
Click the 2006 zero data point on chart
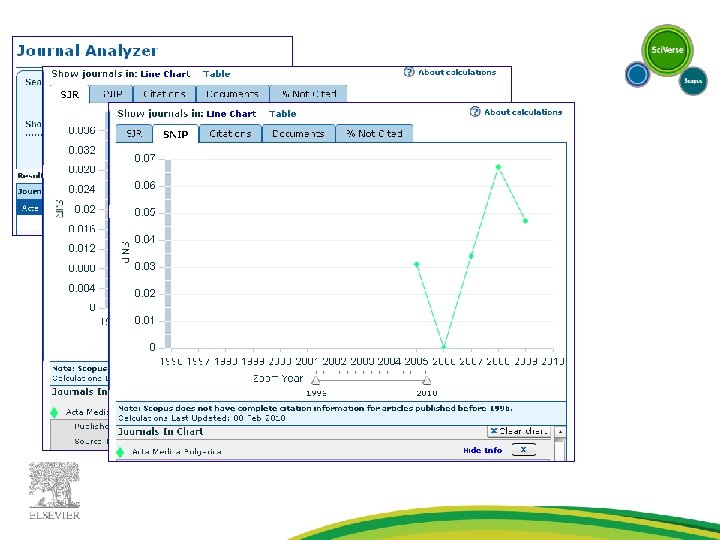(x=444, y=347)
